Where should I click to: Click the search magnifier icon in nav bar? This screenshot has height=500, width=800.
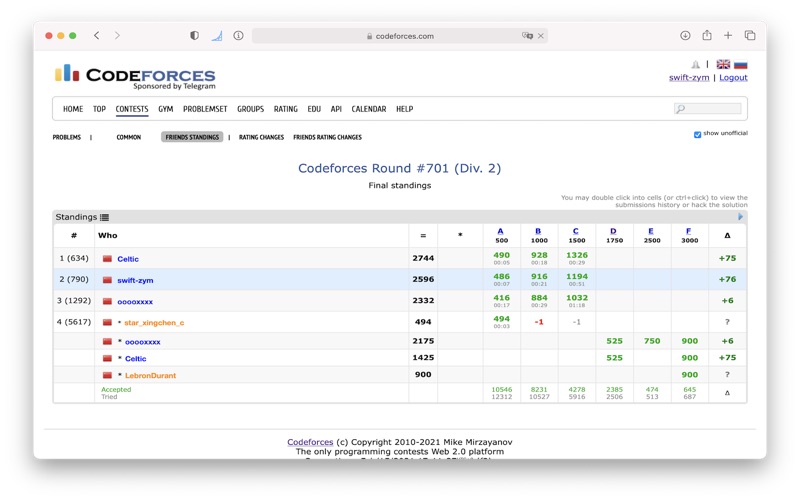point(680,109)
